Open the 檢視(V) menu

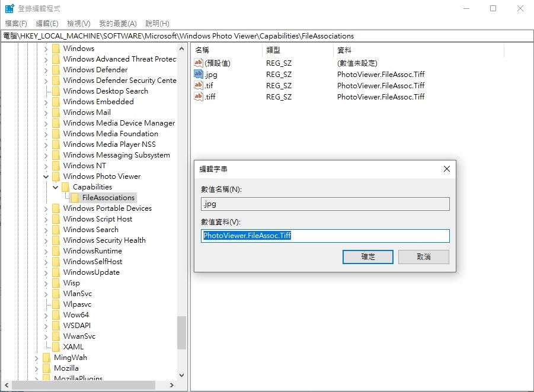tap(79, 24)
